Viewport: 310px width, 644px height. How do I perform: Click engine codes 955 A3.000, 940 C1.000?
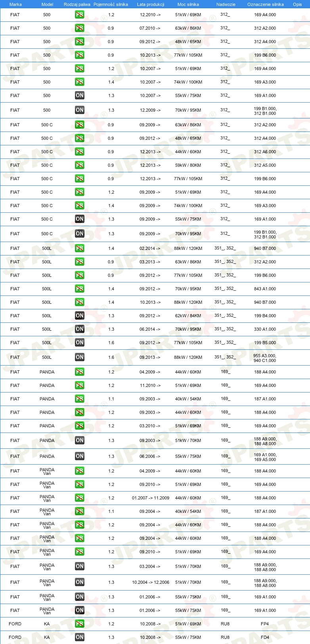(265, 358)
